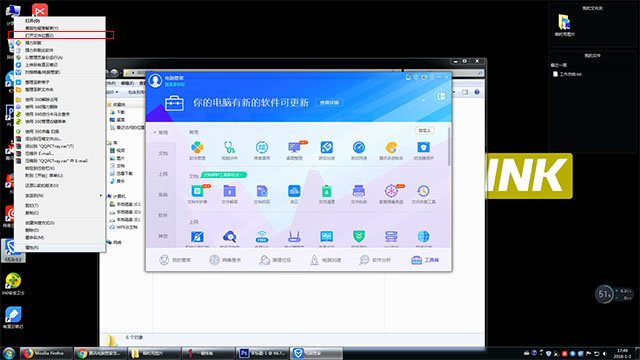Switch to the clean garbage bottom tab

coord(275,260)
